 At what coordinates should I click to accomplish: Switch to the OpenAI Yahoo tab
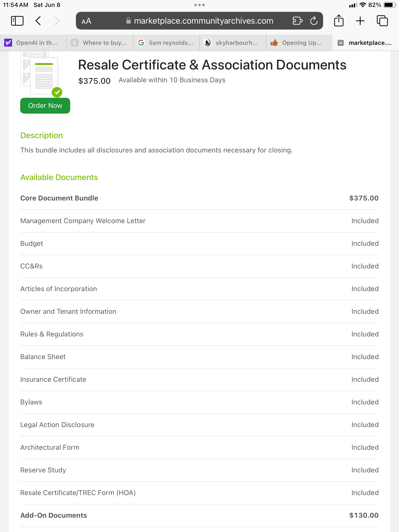point(33,43)
